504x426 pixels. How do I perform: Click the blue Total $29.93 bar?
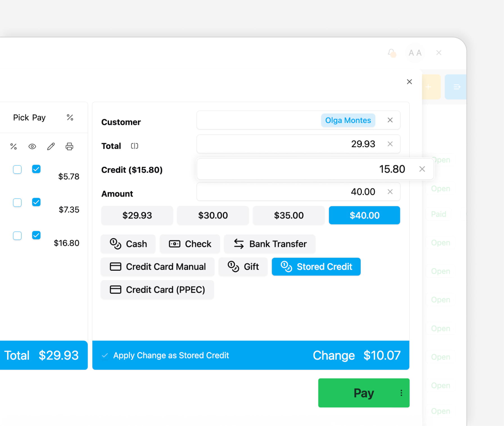(44, 355)
